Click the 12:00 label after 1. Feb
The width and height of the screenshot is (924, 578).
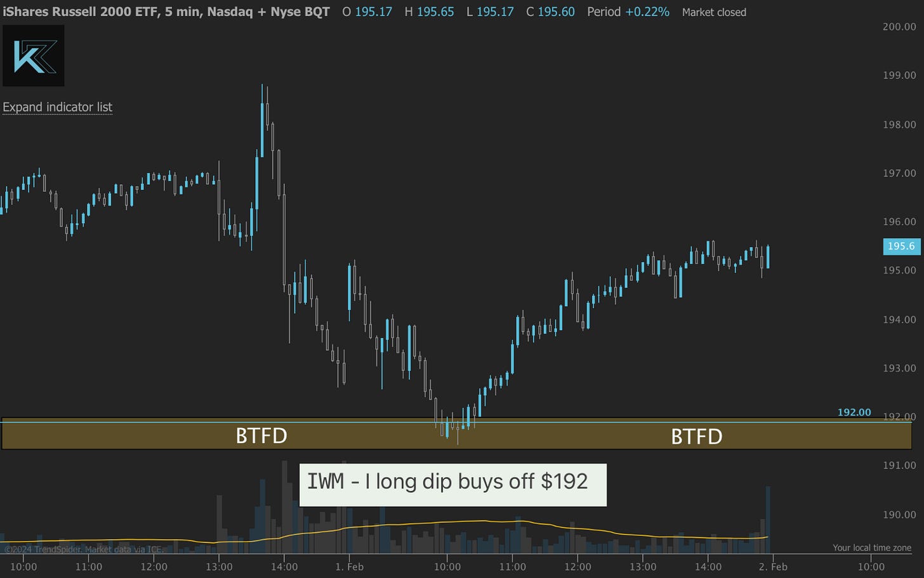click(x=578, y=567)
